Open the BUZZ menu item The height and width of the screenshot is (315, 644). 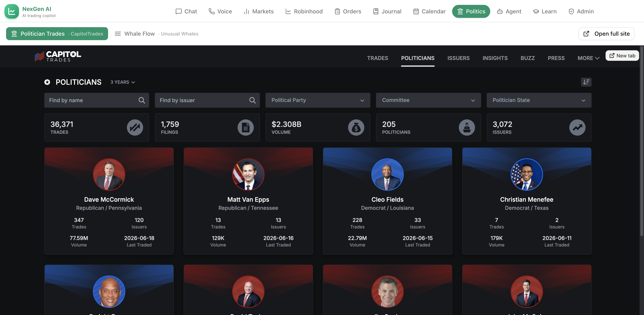coord(527,58)
